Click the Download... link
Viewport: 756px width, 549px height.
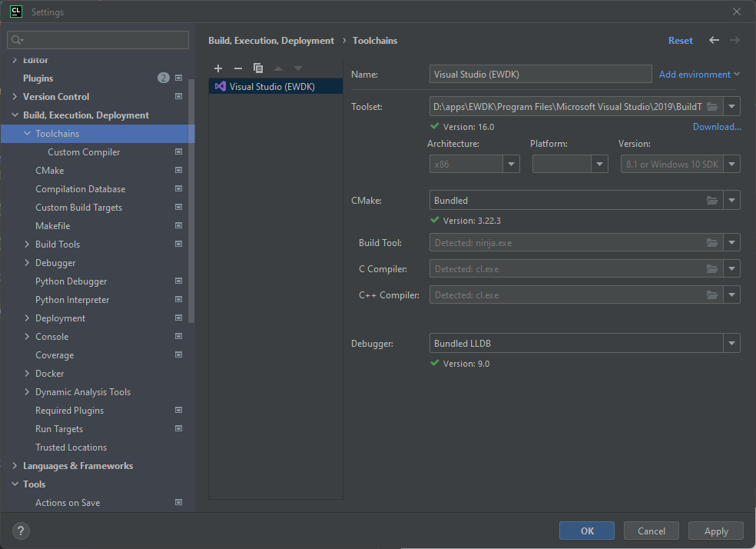click(717, 126)
